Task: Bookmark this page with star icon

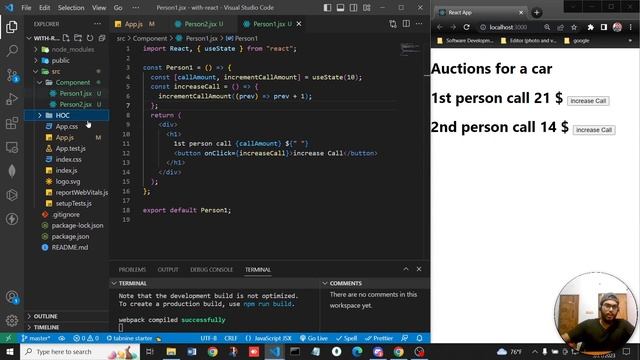Action: click(x=574, y=27)
